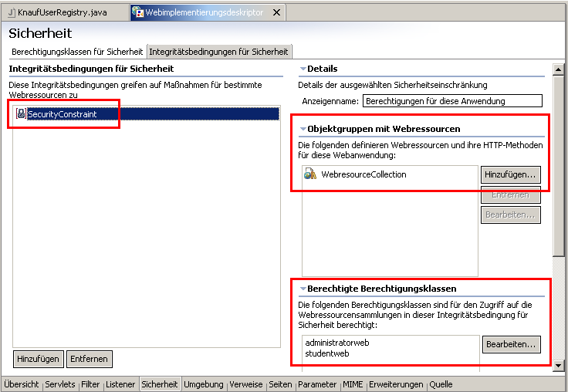Click Bearbeiten... for web resource collections
Screen dimensions: 568x392
(x=510, y=215)
